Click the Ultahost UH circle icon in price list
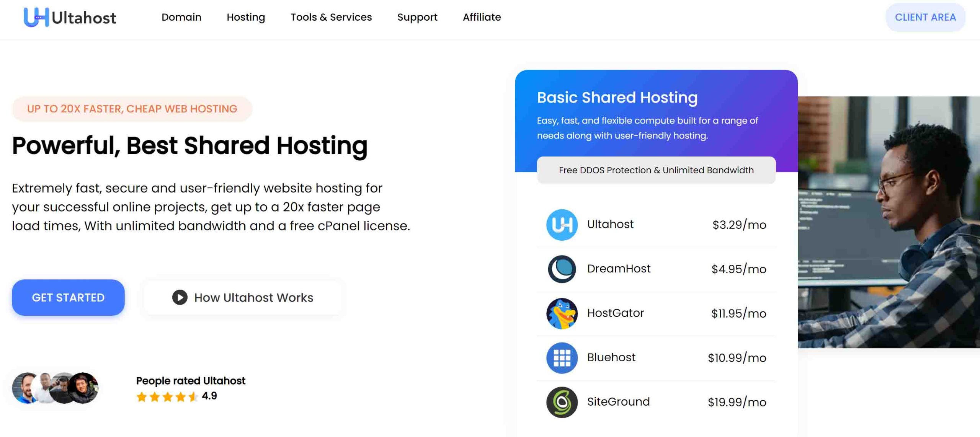This screenshot has width=980, height=437. coord(562,225)
